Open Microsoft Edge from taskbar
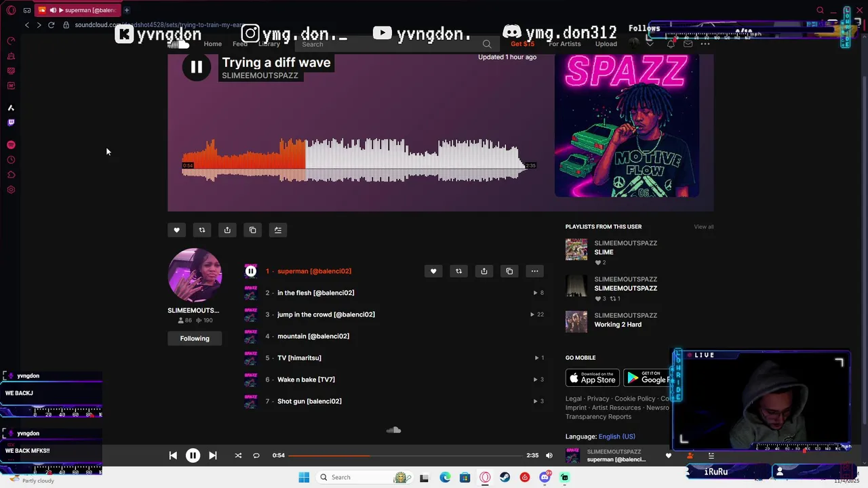868x488 pixels. pyautogui.click(x=445, y=477)
